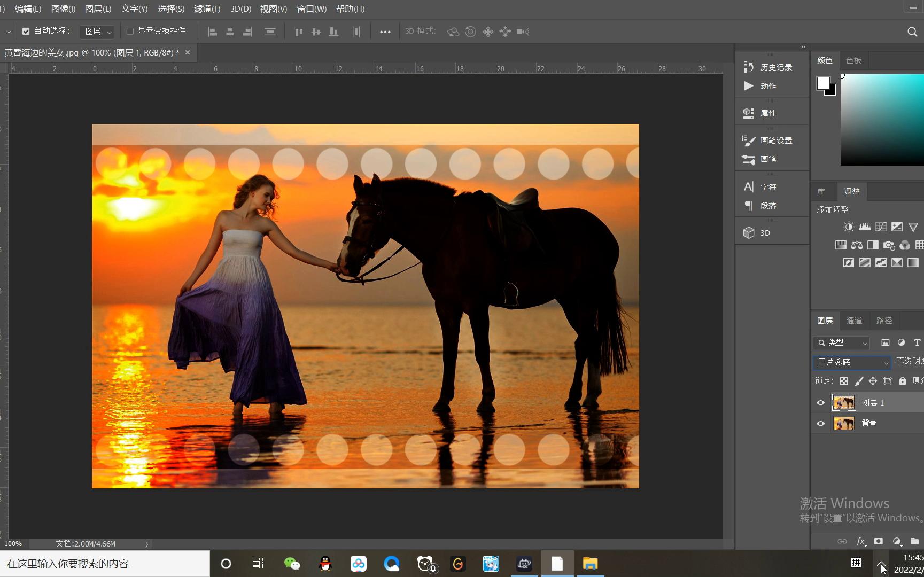This screenshot has height=577, width=924.
Task: Click inside the color picker field
Action: pyautogui.click(x=882, y=120)
